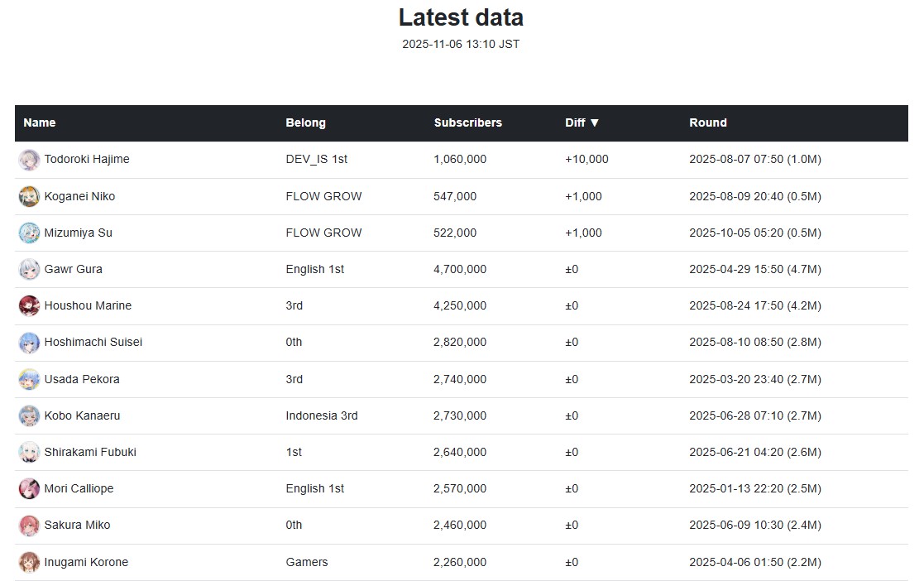Click the Round column header
This screenshot has width=924, height=581.
(707, 122)
